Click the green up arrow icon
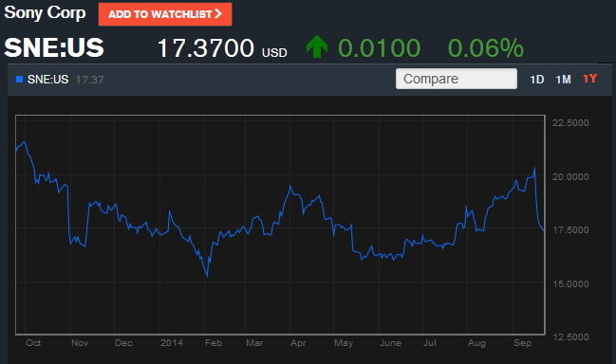 (x=317, y=46)
